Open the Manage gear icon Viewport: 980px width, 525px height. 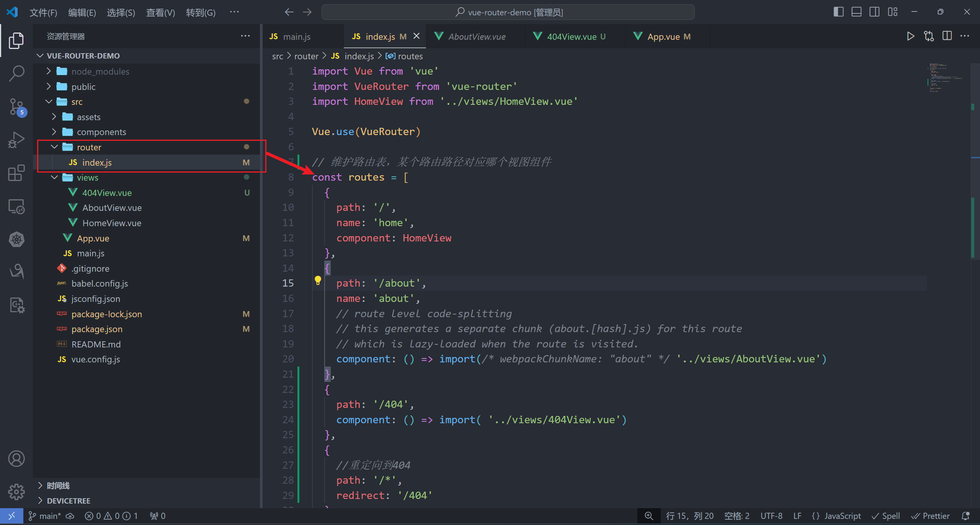[16, 492]
